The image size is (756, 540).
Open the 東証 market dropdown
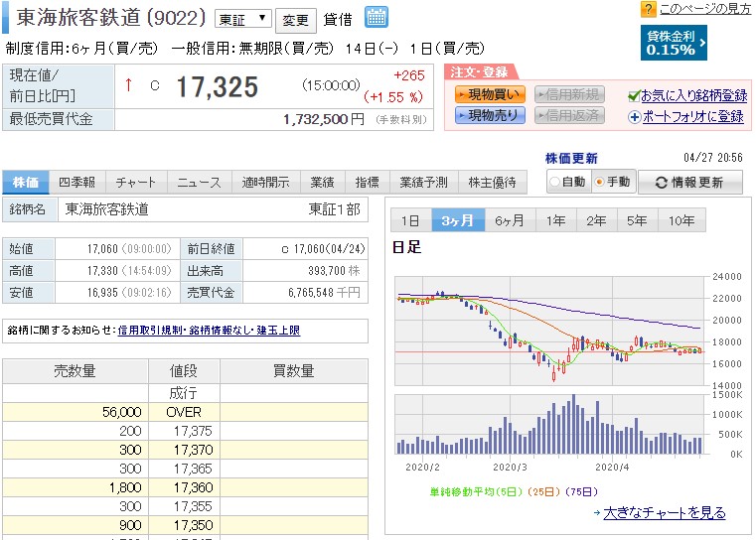(243, 19)
